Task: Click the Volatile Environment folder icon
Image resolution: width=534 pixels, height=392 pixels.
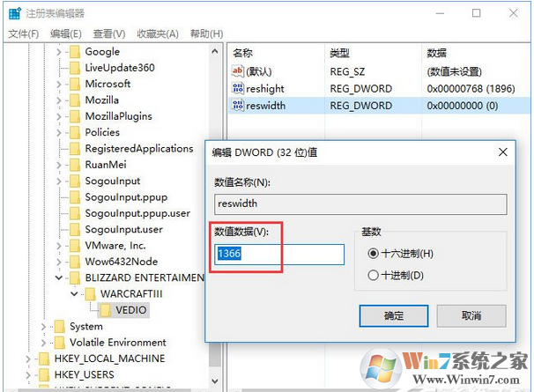Action: click(x=59, y=343)
